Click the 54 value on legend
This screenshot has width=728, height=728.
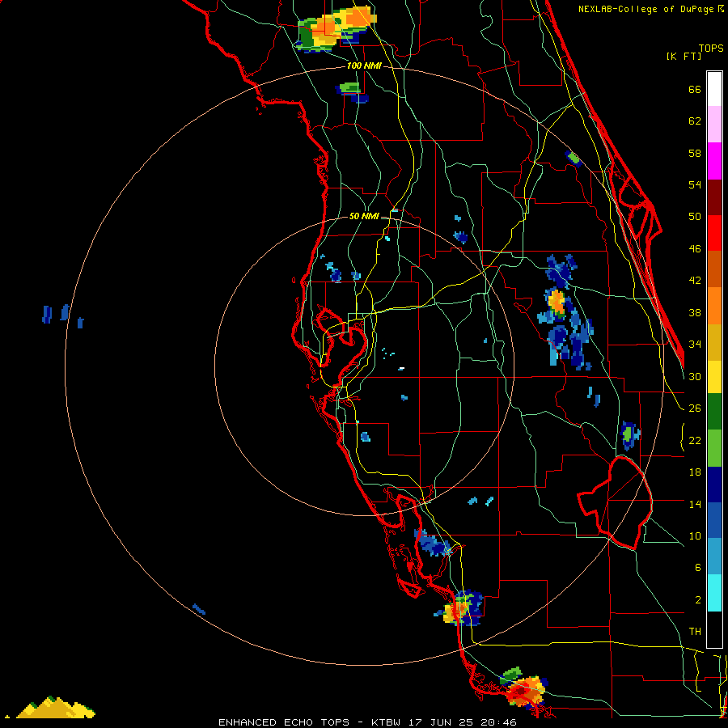tap(695, 184)
